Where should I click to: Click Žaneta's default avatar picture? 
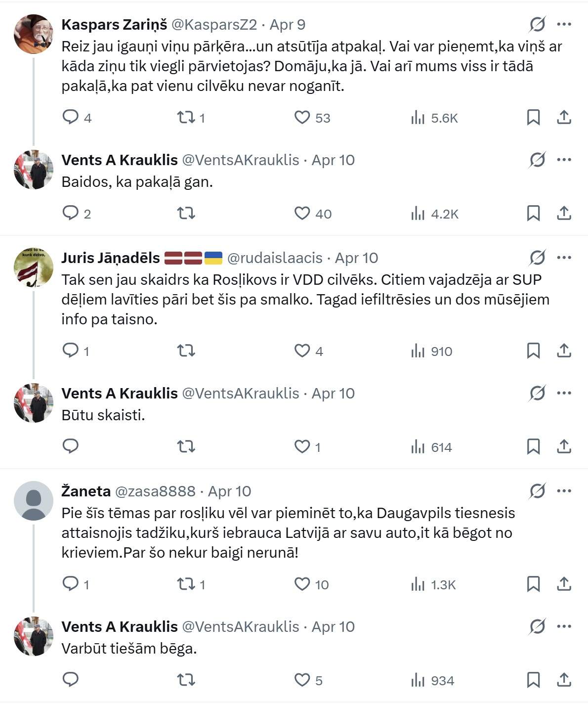[x=34, y=500]
